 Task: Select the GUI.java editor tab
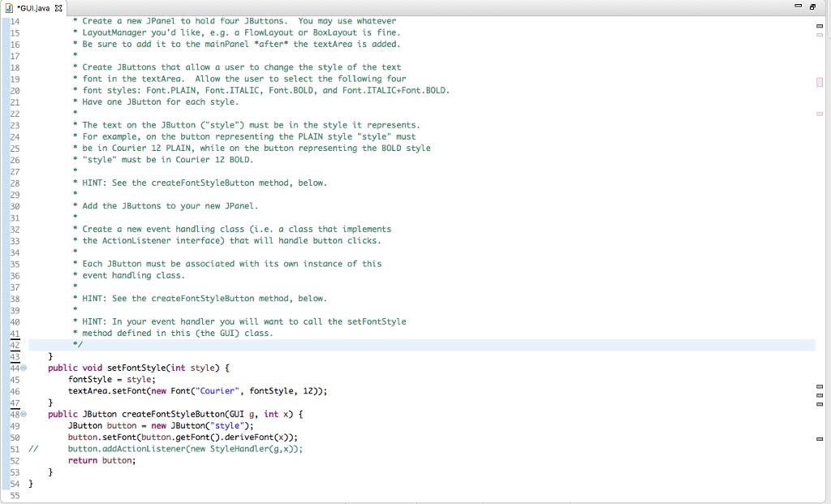click(31, 8)
